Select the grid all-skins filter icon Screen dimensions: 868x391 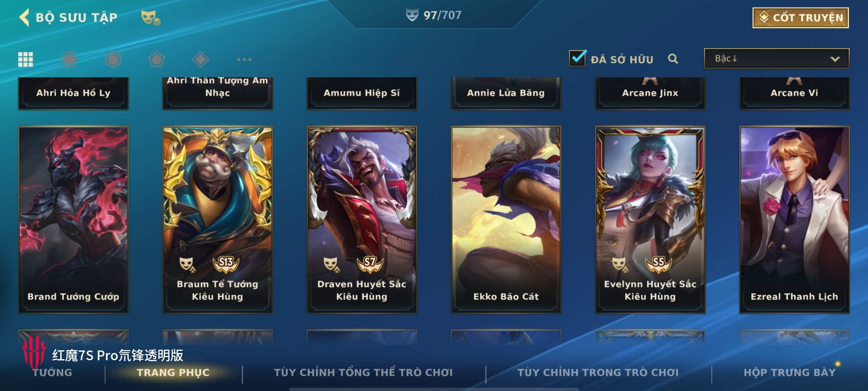[26, 59]
